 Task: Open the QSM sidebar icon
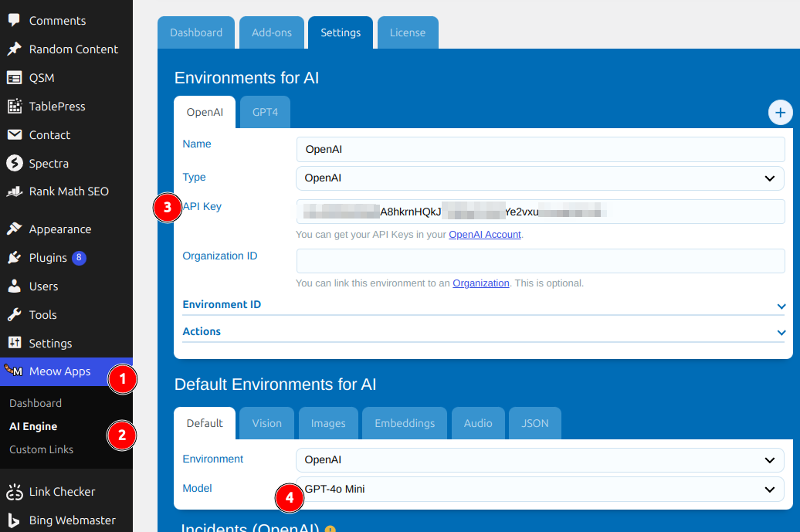click(14, 78)
